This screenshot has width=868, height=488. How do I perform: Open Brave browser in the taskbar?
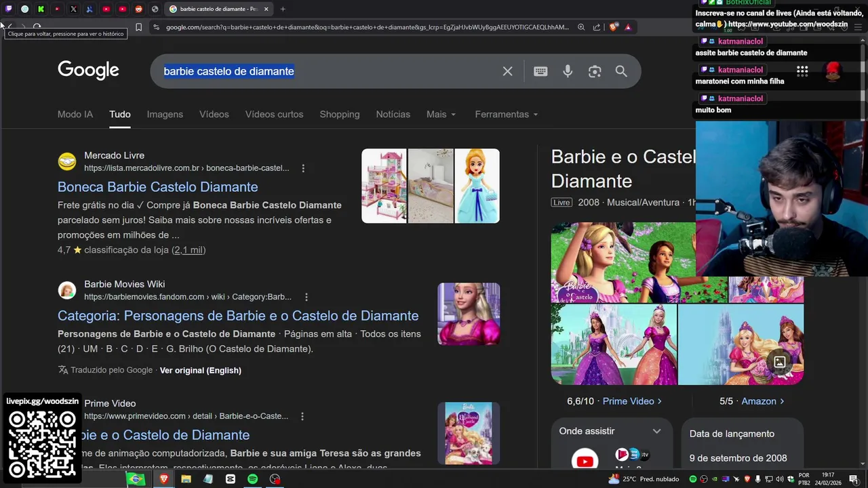click(x=163, y=479)
